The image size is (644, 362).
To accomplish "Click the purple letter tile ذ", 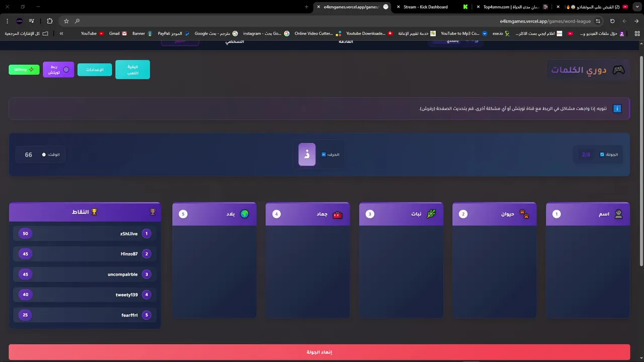I will pos(307,154).
